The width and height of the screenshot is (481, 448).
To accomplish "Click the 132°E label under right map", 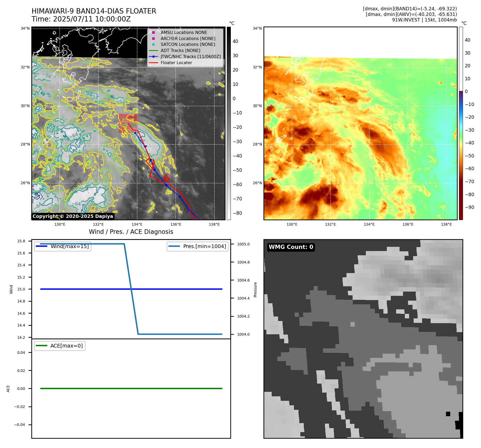I will (x=331, y=224).
